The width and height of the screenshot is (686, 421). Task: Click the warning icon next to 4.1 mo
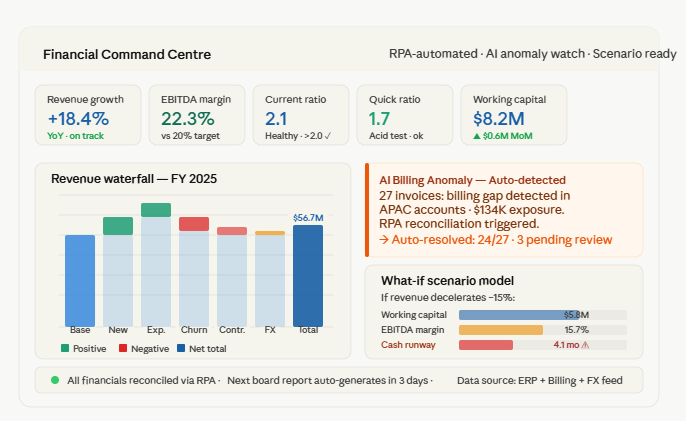[585, 345]
